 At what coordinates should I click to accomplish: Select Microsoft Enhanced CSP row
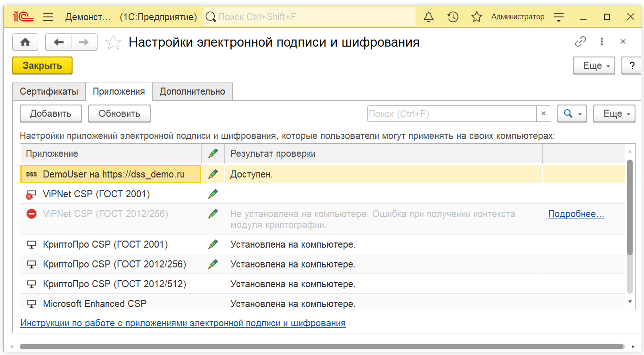click(x=323, y=303)
